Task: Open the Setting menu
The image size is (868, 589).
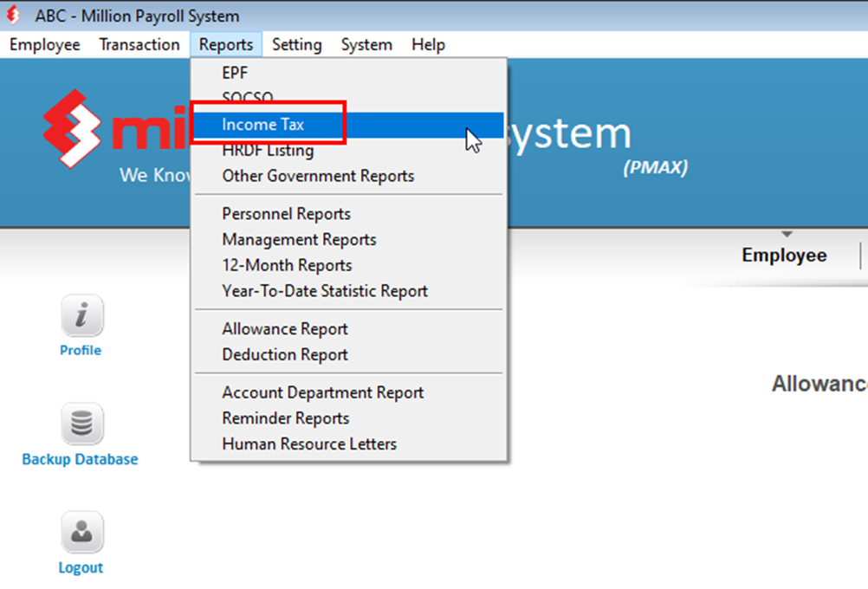Action: 297,45
